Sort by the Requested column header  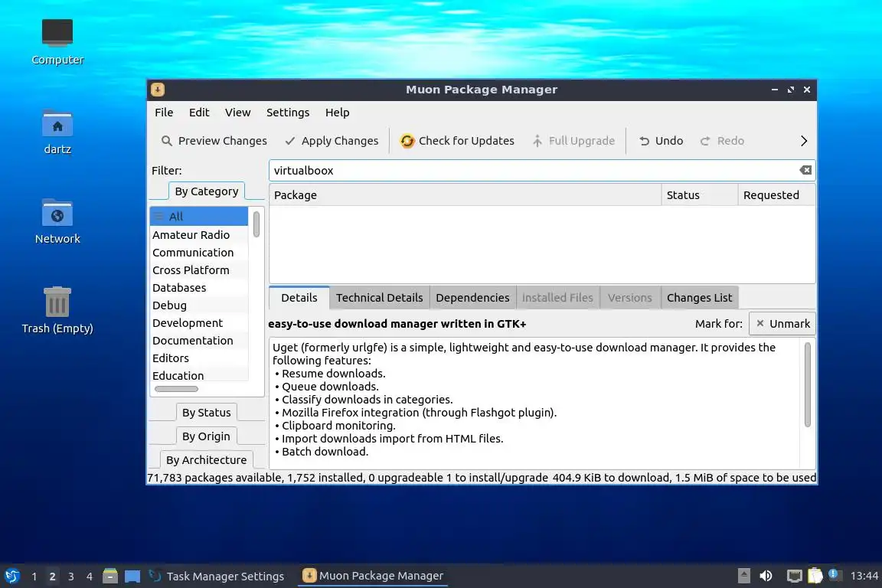pyautogui.click(x=776, y=195)
